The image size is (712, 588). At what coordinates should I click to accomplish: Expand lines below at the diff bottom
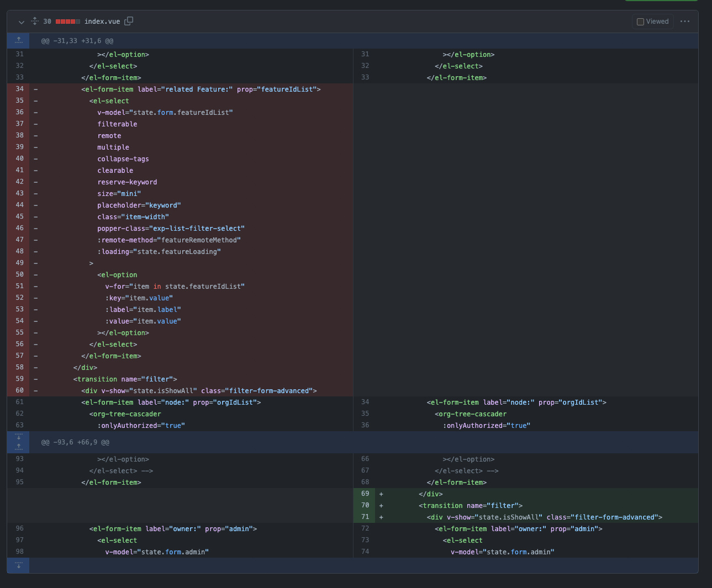click(18, 565)
